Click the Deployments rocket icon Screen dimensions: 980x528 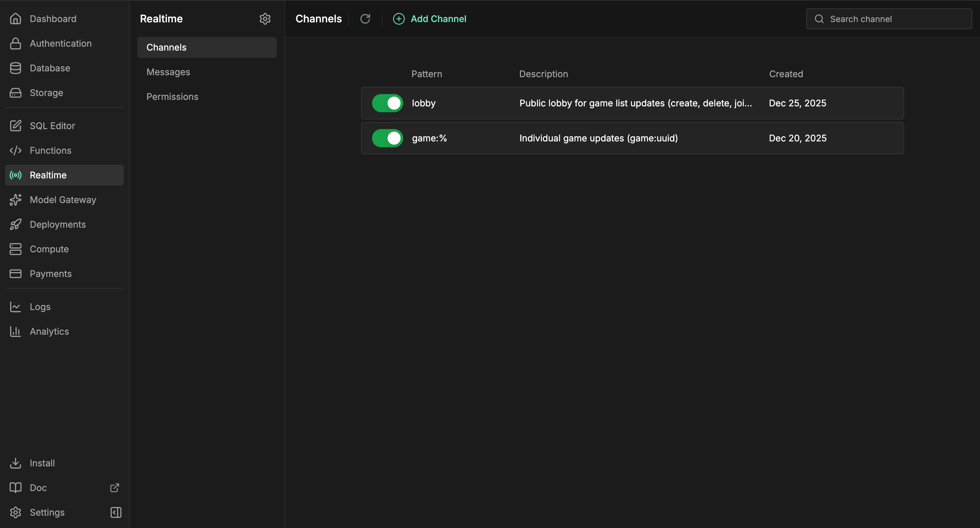[15, 225]
